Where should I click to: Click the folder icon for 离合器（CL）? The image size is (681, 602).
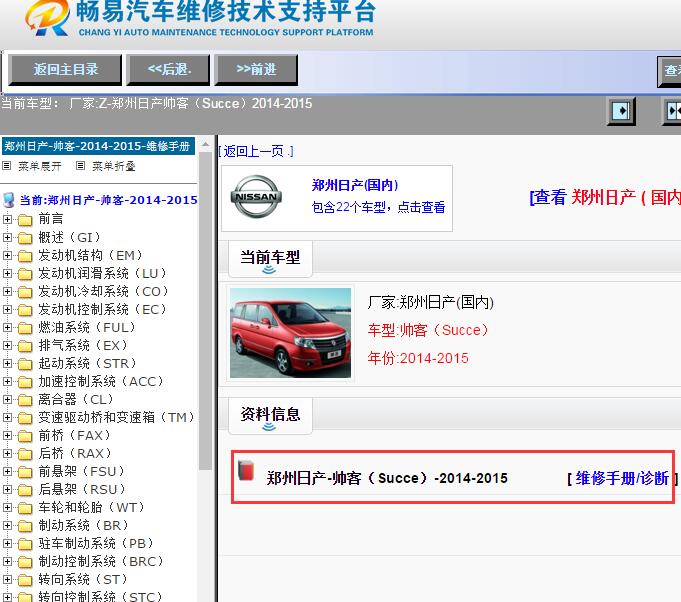tap(25, 400)
